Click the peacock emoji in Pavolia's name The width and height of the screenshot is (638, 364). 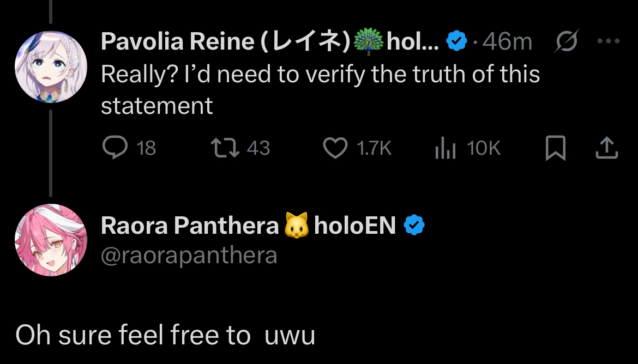coord(369,41)
